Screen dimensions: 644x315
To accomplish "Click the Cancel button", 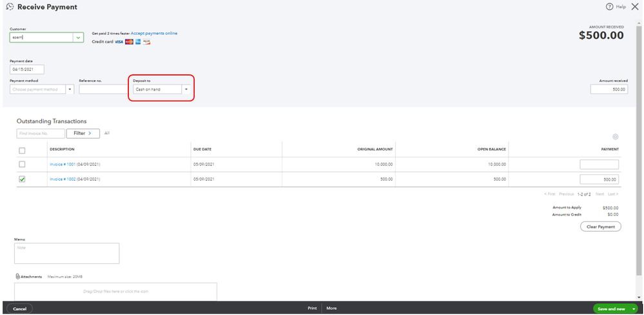I will tap(20, 309).
